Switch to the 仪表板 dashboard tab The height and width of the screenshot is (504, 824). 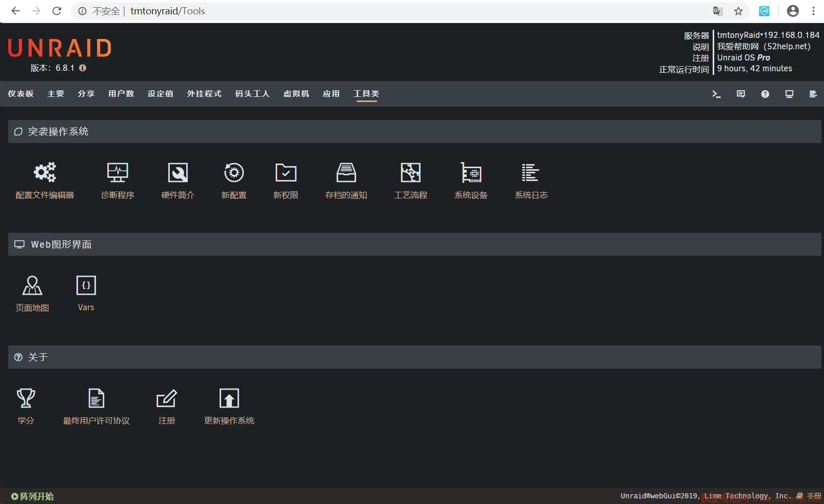(x=21, y=94)
